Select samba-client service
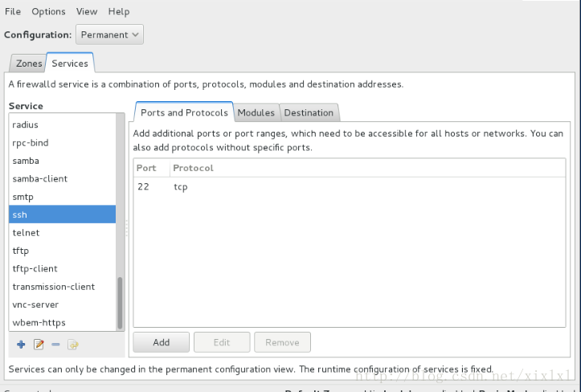Image resolution: width=581 pixels, height=392 pixels. (x=62, y=178)
